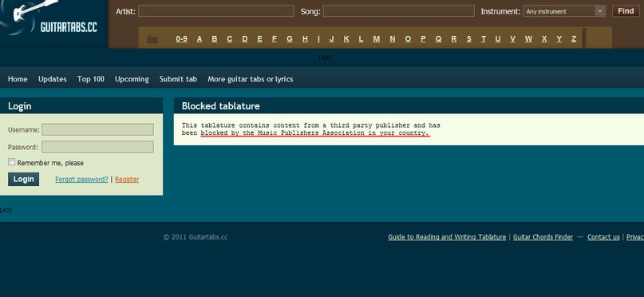Open the Top 100 page
The height and width of the screenshot is (297, 644).
click(x=91, y=79)
